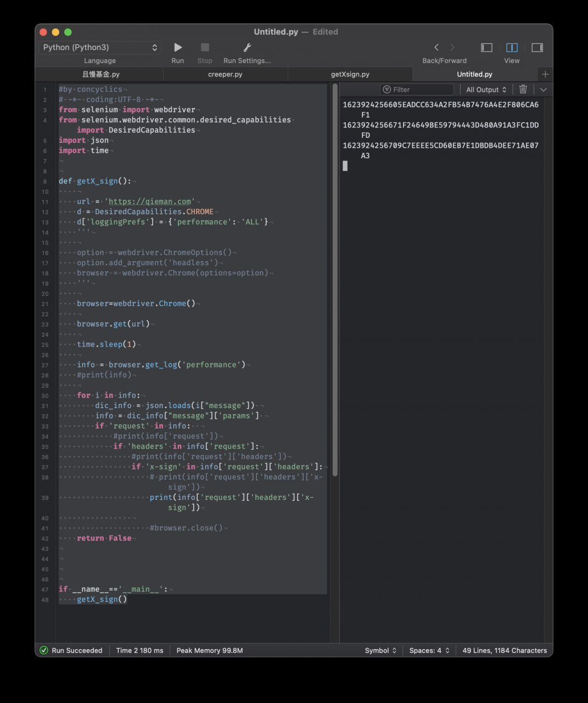Open Python (Python3) language dropdown

tap(100, 48)
